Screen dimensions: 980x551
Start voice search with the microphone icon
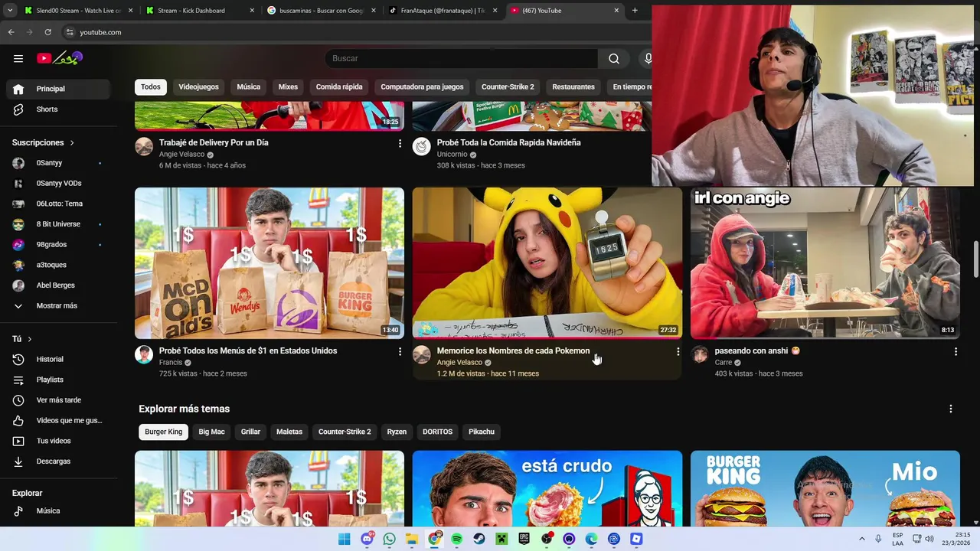[648, 58]
